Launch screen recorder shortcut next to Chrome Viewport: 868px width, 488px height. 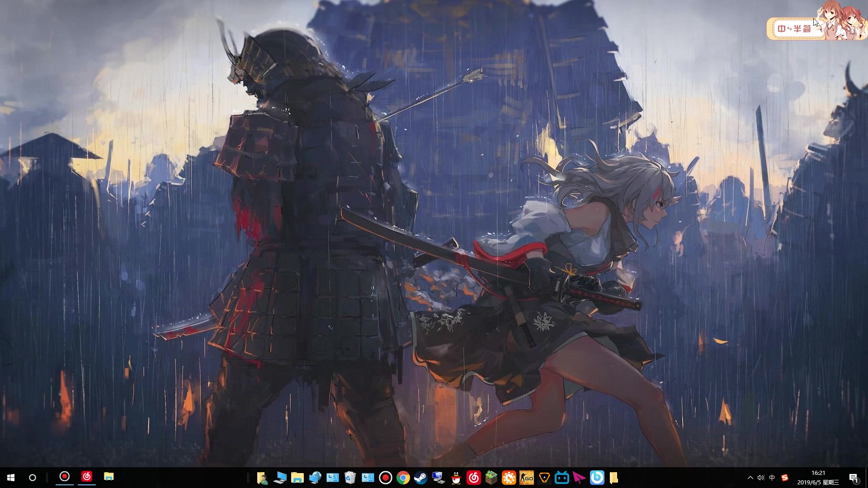click(385, 478)
